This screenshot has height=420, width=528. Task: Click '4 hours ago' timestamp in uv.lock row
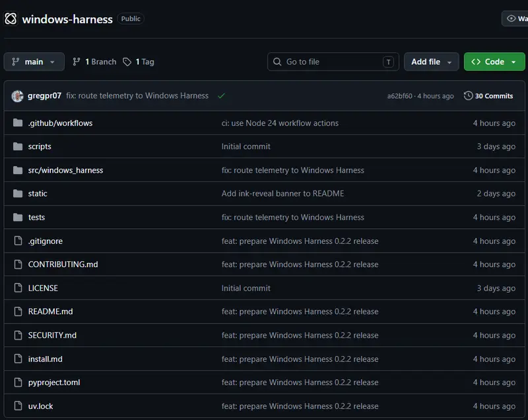click(x=494, y=406)
